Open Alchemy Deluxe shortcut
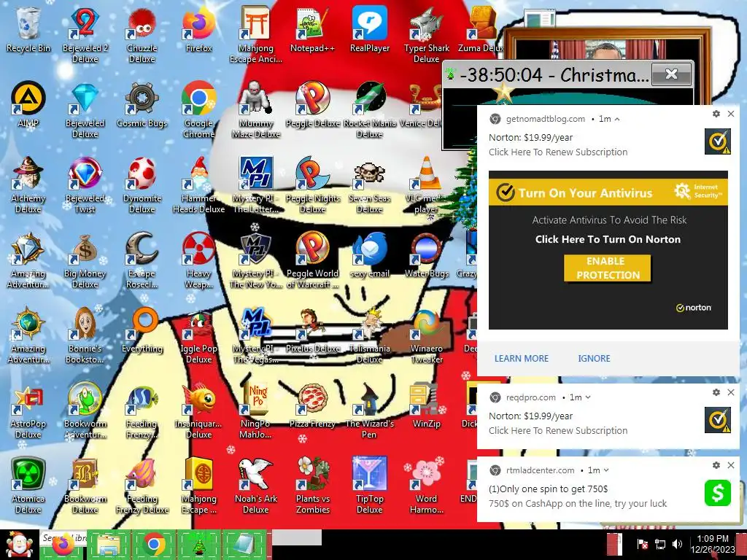This screenshot has height=560, width=747. click(28, 185)
